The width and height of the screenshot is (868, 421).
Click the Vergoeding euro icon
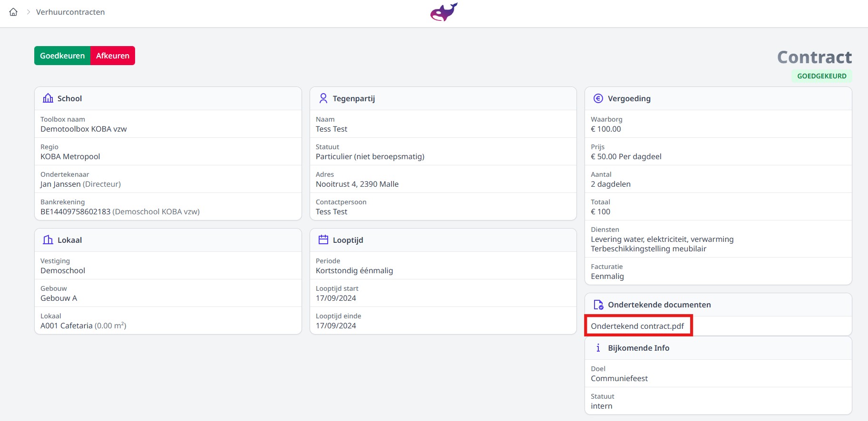598,98
